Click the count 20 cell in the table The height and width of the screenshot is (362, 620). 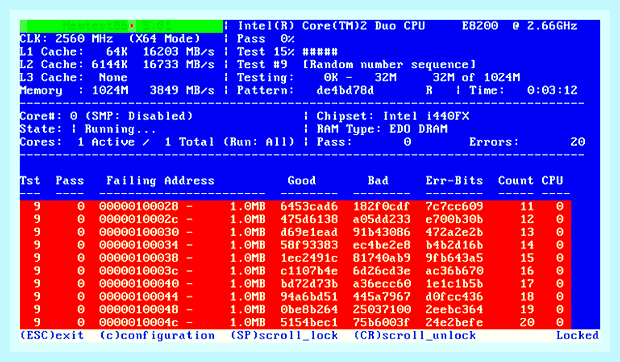coord(527,322)
